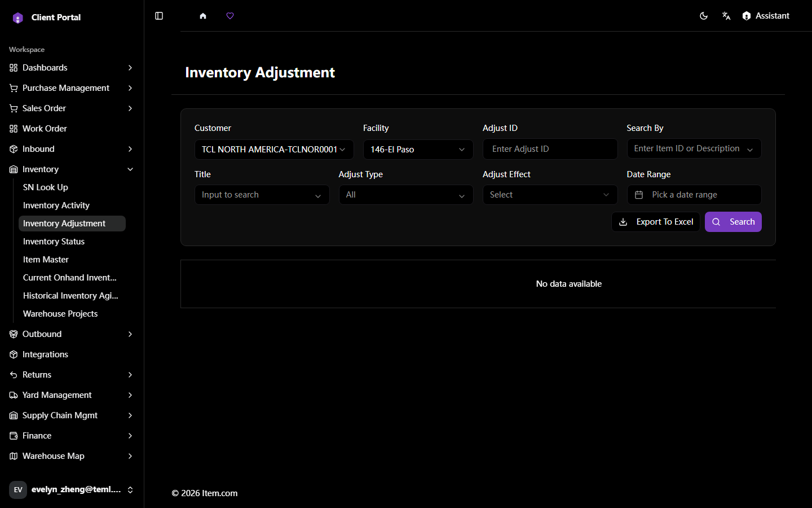Screen dimensions: 812x508
Task: Open the evelyn_zheng account menu
Action: [x=72, y=490]
